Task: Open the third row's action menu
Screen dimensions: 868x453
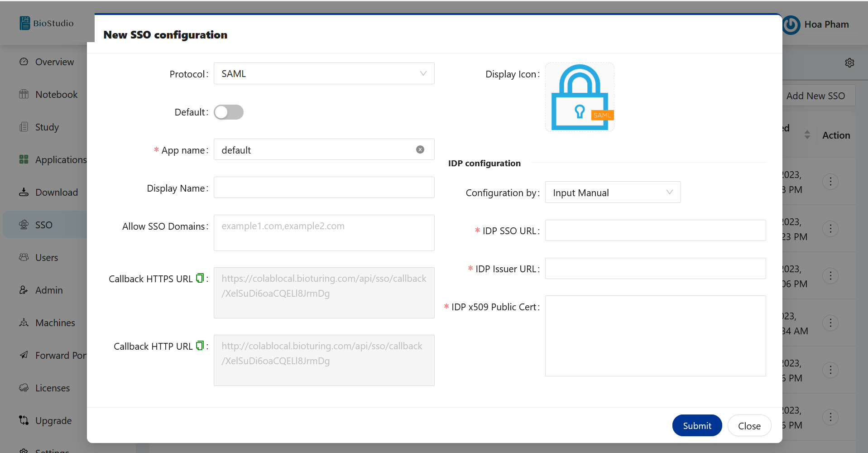Action: pyautogui.click(x=830, y=276)
